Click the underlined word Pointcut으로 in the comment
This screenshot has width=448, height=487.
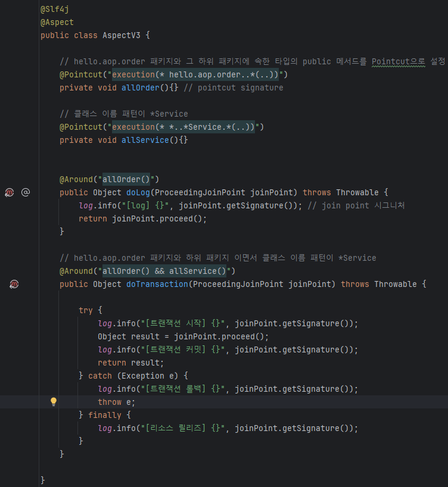(x=399, y=61)
